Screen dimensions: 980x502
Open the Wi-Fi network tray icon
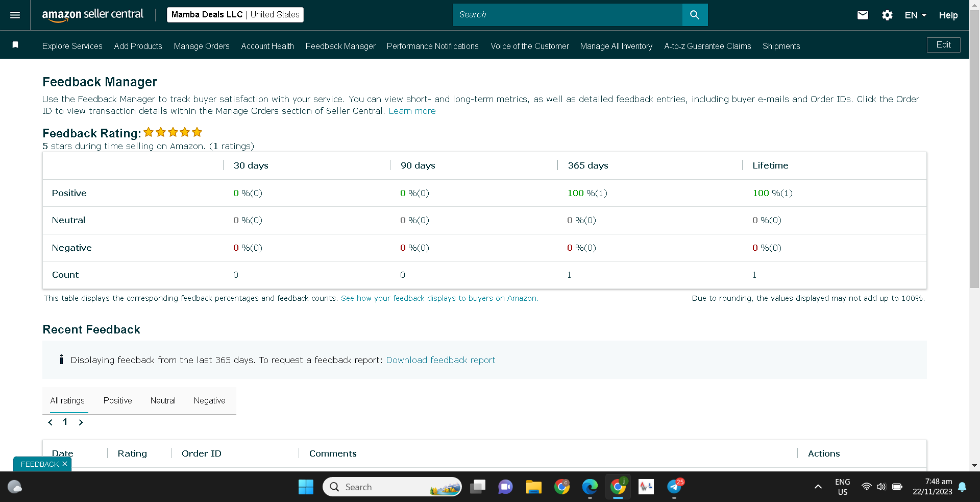click(866, 487)
